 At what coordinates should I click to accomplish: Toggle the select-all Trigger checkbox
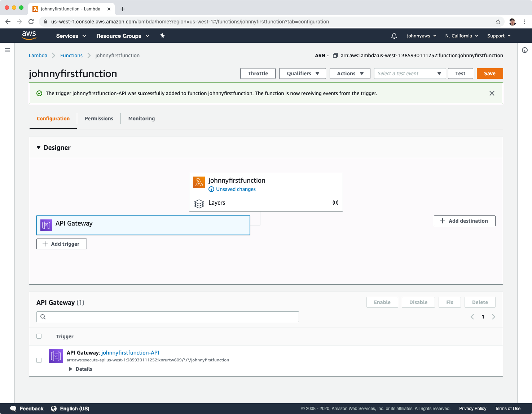[39, 336]
